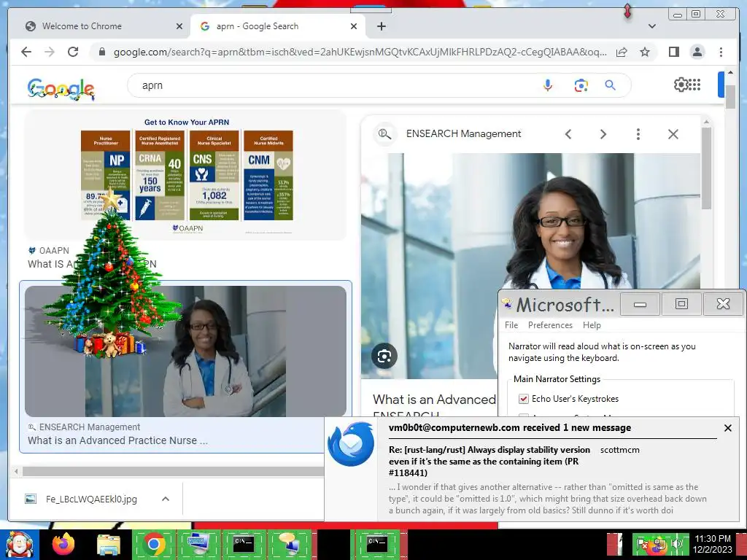
Task: Open Google quick settings gear
Action: pos(681,85)
